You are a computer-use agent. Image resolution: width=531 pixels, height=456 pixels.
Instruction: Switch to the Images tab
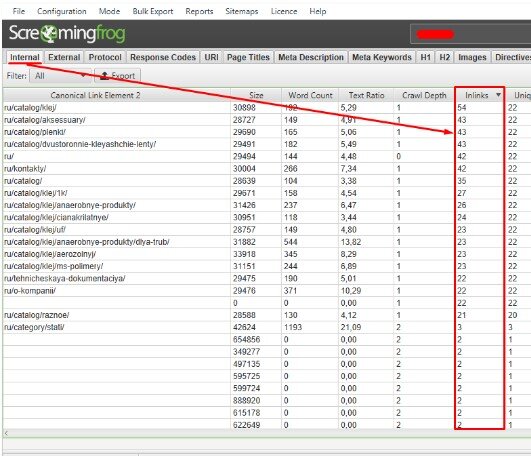pos(472,57)
